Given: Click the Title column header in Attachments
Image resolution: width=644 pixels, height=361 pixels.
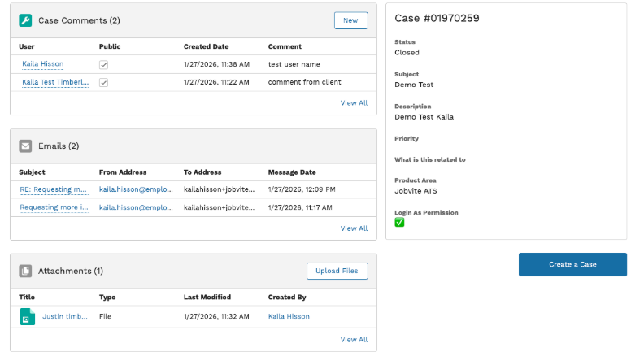Looking at the screenshot, I should coord(27,297).
